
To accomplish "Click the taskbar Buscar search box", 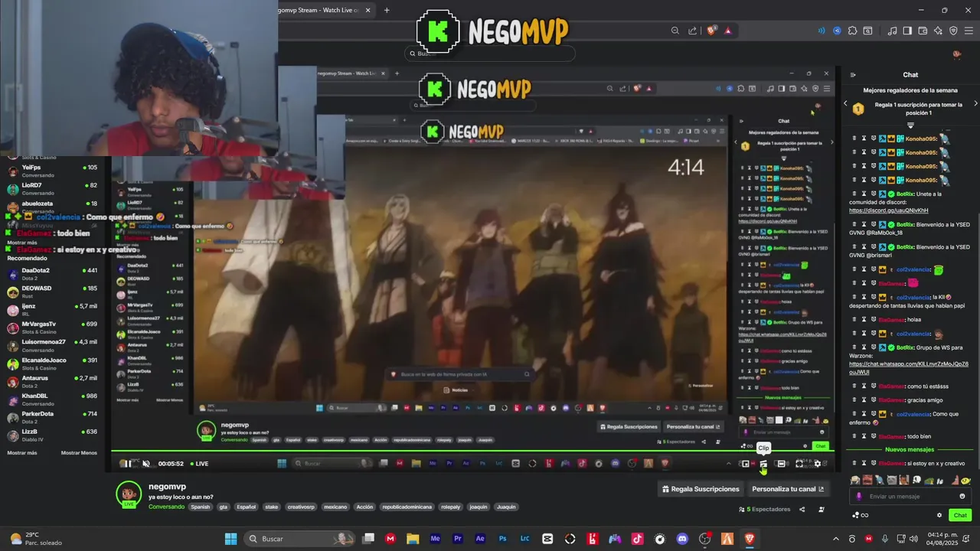I will pyautogui.click(x=301, y=539).
